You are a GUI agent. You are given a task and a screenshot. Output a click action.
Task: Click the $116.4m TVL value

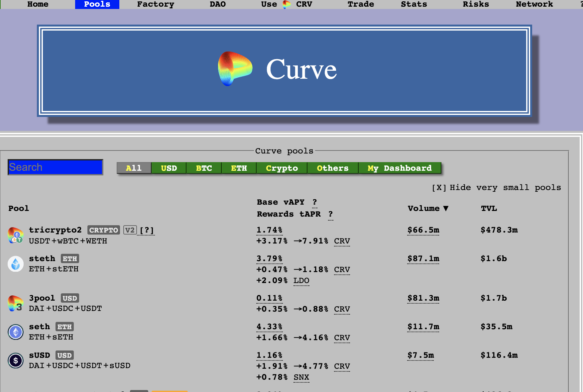coord(499,355)
